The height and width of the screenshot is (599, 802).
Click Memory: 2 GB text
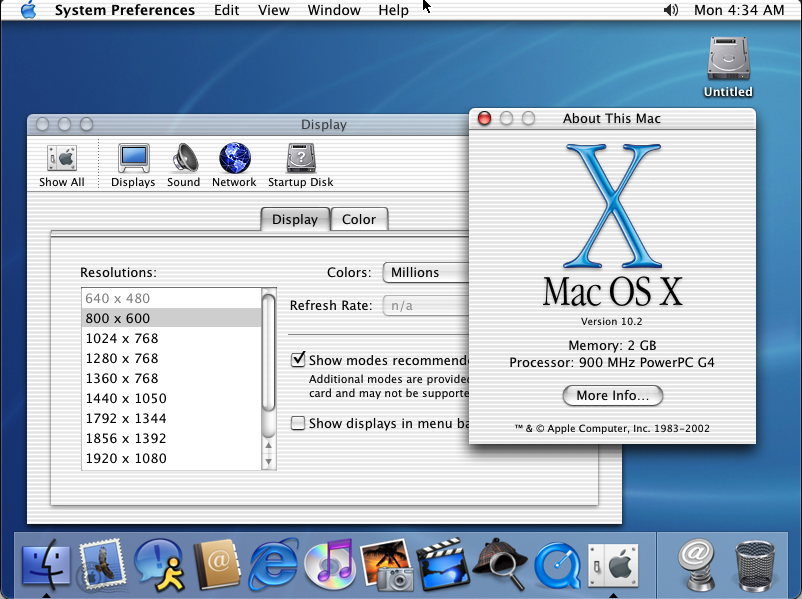[612, 345]
